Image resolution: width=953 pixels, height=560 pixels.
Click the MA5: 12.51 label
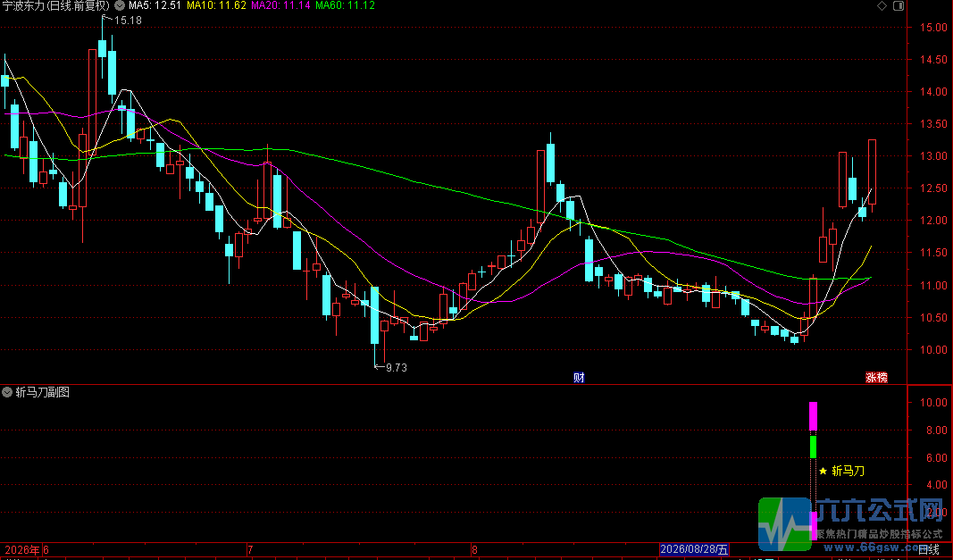point(155,6)
